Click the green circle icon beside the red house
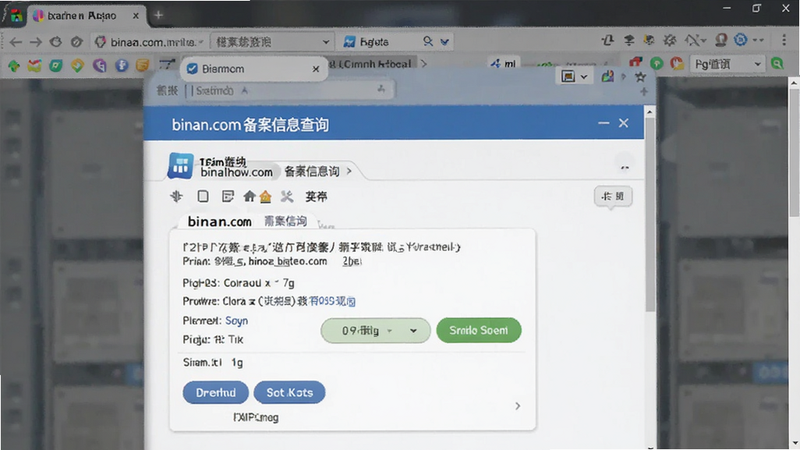800x450 pixels. point(657,63)
